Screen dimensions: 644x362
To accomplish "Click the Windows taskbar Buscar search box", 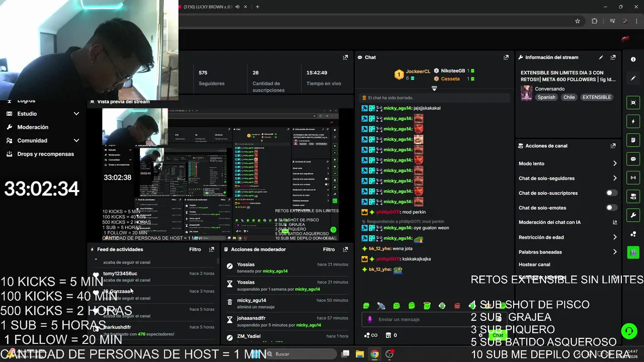I will coord(302,354).
